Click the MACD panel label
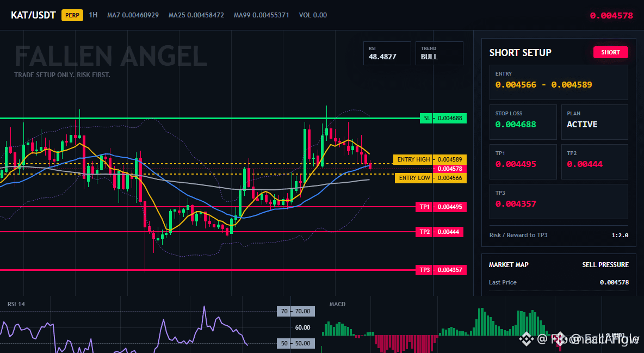The image size is (644, 353). click(337, 304)
